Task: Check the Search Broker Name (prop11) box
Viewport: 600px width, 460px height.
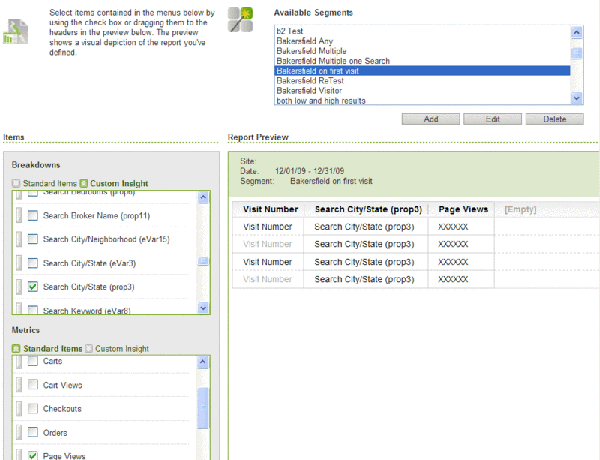Action: tap(33, 215)
